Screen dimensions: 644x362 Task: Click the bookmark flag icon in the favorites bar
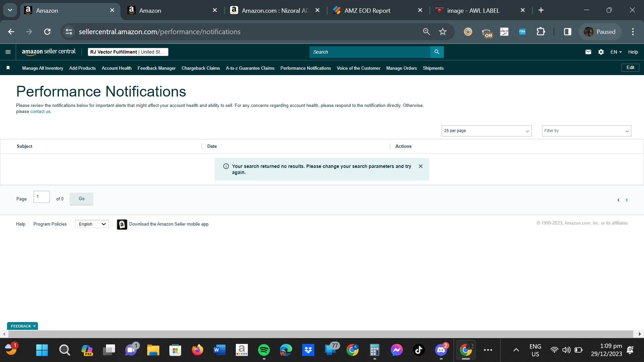[x=8, y=68]
